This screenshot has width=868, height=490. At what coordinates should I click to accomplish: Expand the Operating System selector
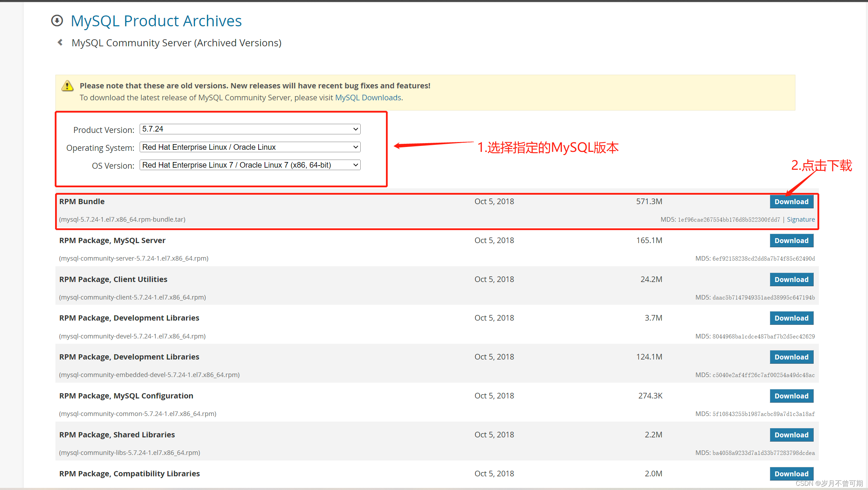pos(249,147)
